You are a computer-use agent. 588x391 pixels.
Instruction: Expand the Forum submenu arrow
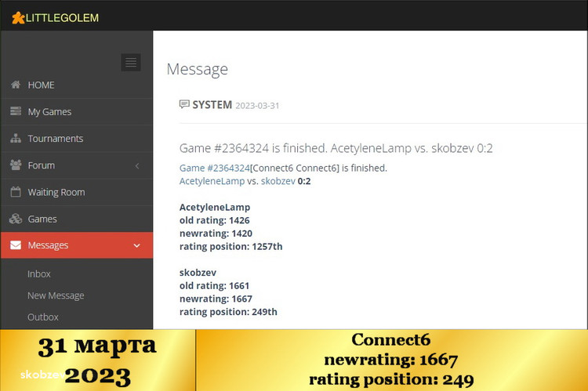[137, 165]
